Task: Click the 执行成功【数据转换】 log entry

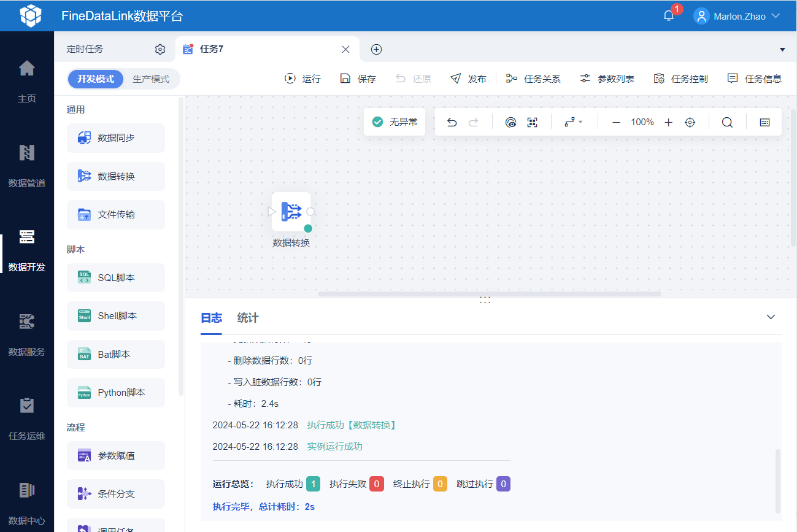Action: click(352, 425)
